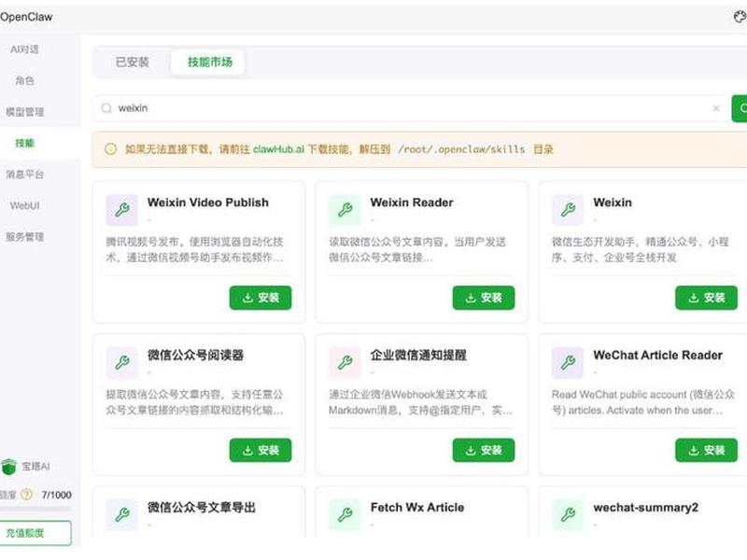Open 模型管理 in the sidebar
Image resolution: width=747 pixels, height=560 pixels.
[25, 112]
